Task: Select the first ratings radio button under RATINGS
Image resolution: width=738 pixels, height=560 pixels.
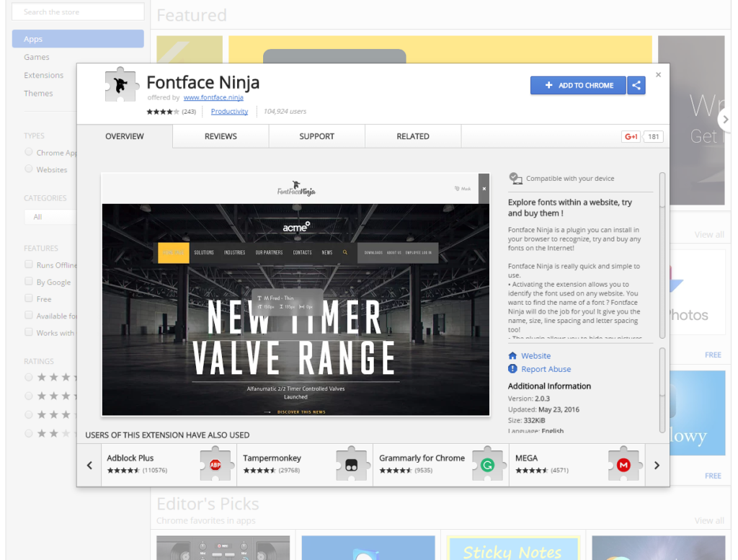Action: pyautogui.click(x=29, y=377)
